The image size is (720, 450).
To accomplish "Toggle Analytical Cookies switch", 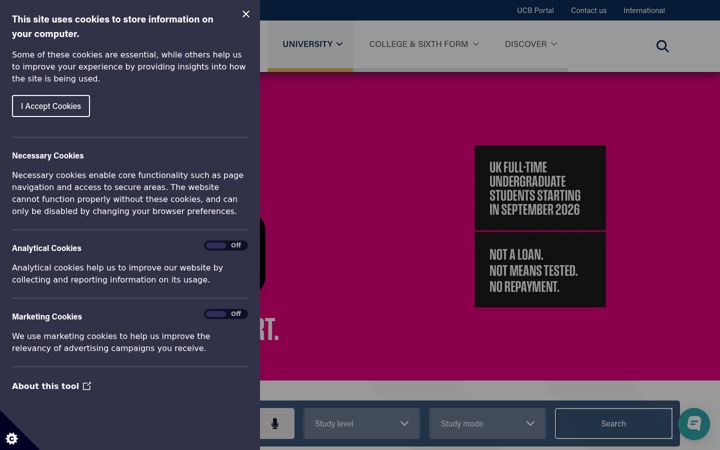I will pyautogui.click(x=225, y=246).
